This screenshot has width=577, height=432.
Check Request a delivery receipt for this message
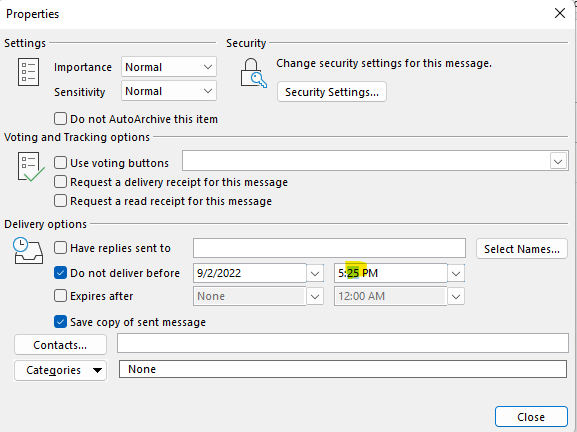tap(60, 182)
